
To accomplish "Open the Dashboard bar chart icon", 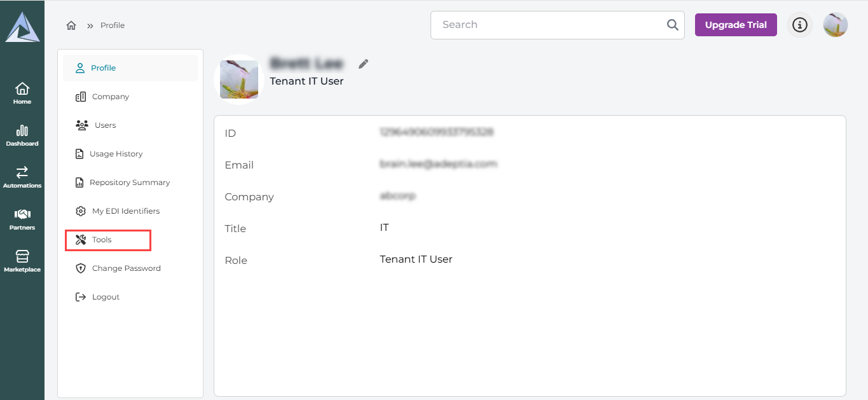I will pos(22,130).
